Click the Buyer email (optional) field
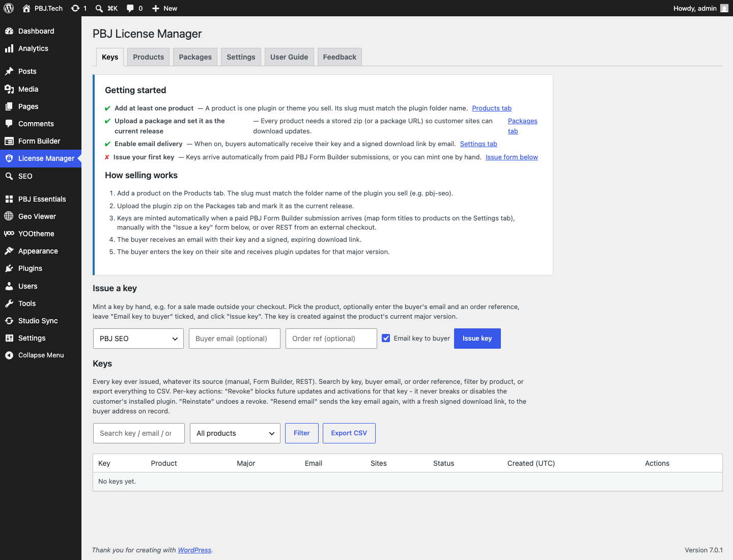 235,339
